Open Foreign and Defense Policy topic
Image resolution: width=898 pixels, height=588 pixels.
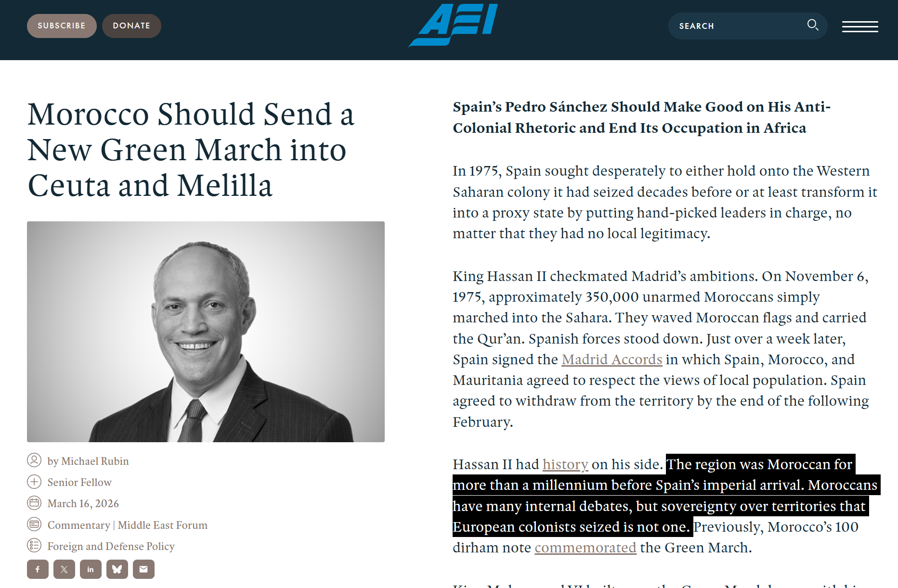coord(111,546)
